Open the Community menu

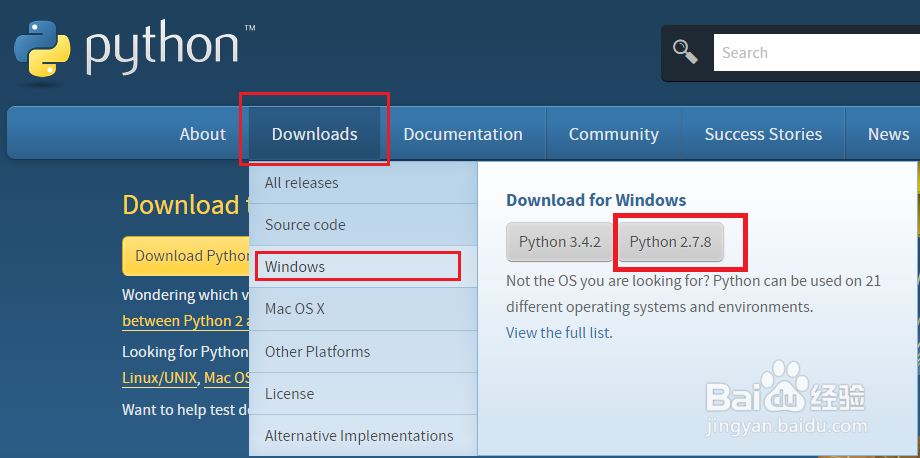[614, 134]
